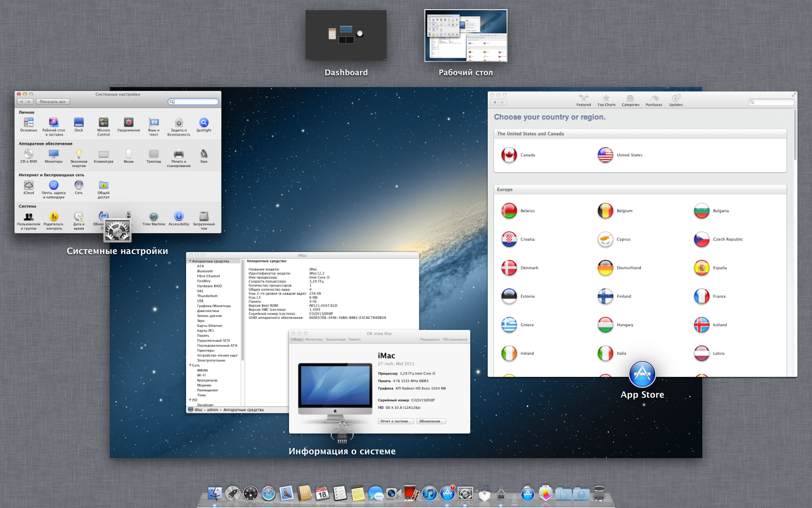The image size is (812, 508).
Task: Click the Обновления… button
Action: coord(431,421)
